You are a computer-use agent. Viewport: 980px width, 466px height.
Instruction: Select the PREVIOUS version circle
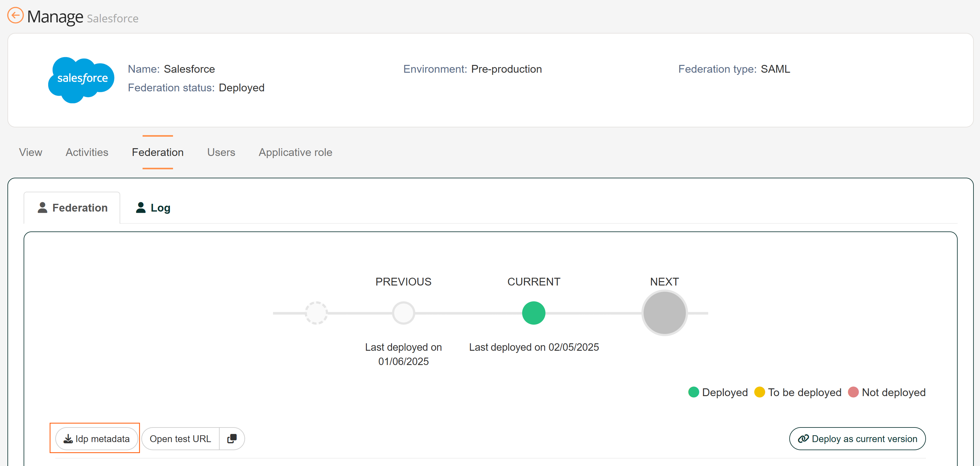tap(403, 313)
